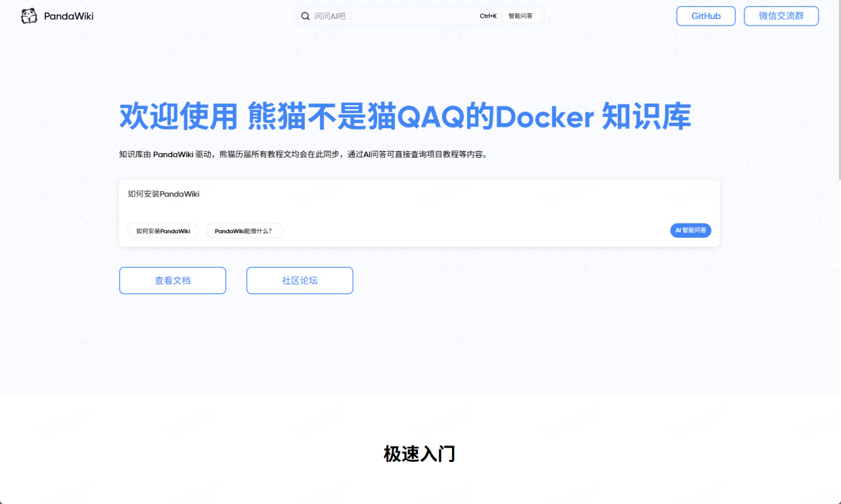Click the PandaWiki brand name text

click(x=69, y=16)
